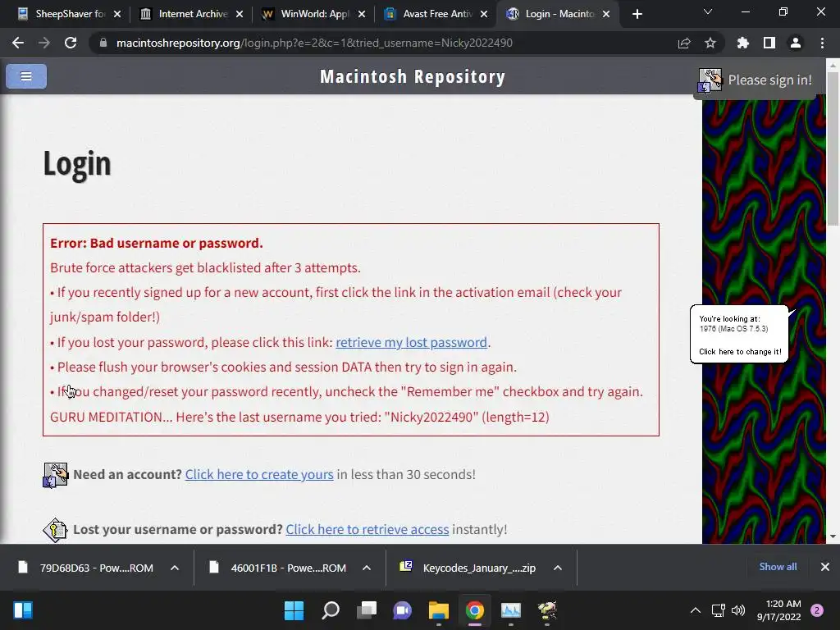Close the WinWorld tab

[x=362, y=14]
